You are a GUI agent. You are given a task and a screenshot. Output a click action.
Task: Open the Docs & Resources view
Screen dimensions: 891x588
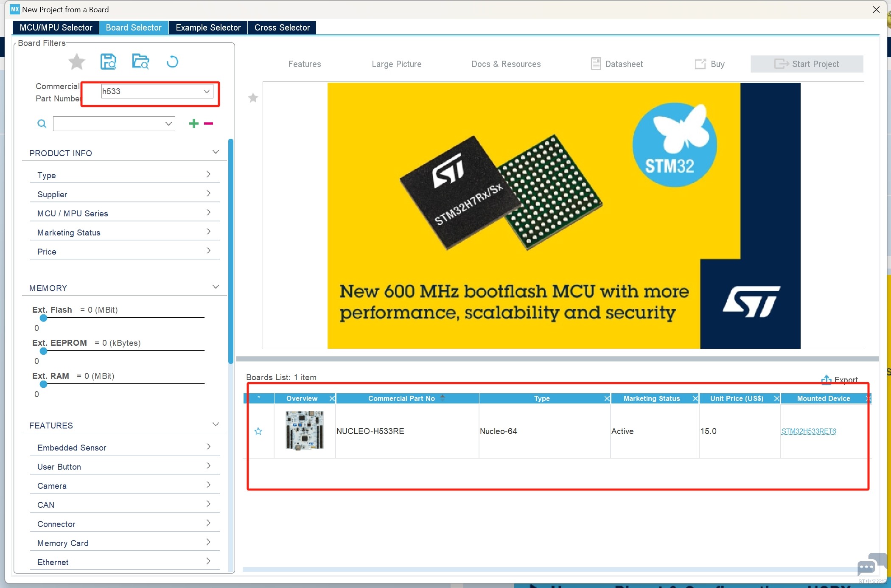506,64
